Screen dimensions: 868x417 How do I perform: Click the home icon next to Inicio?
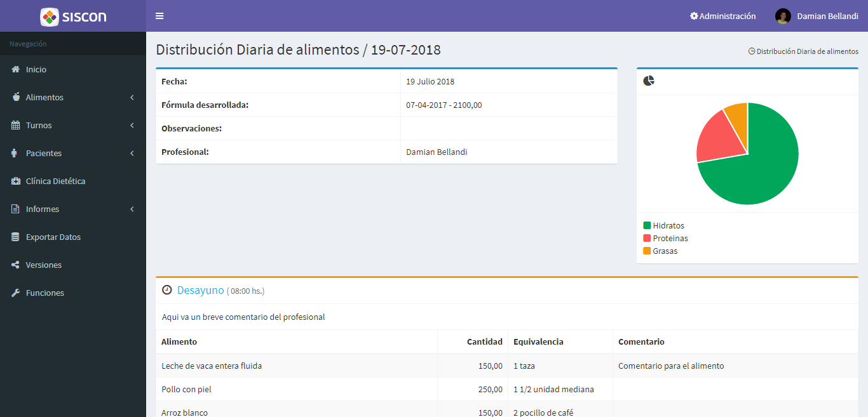(16, 69)
